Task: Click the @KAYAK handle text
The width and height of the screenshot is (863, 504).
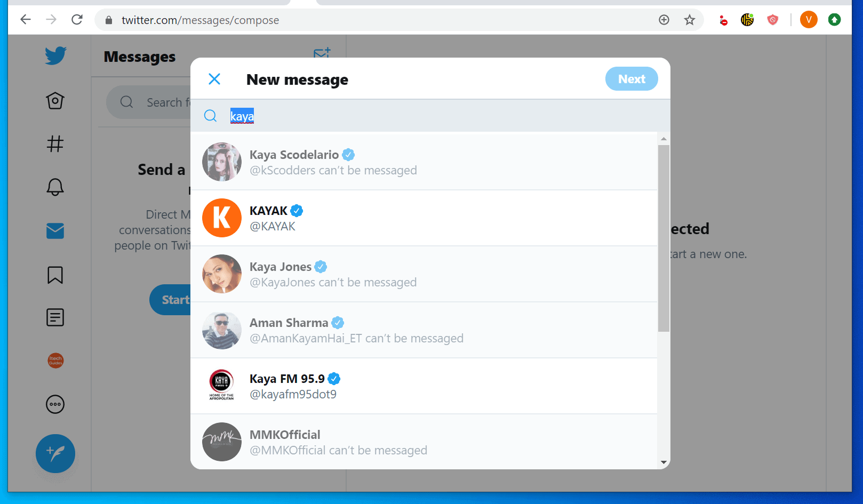Action: 273,226
